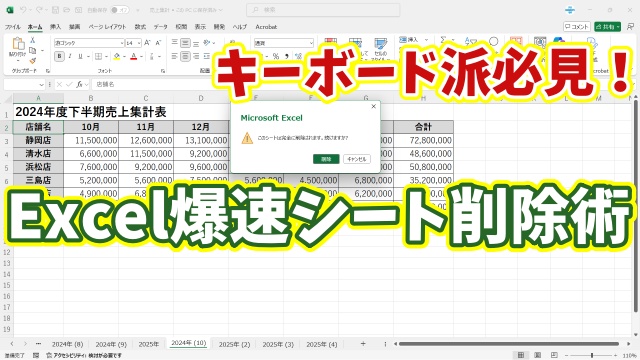
Task: Switch to sheet tab 2025年 (2)
Action: 234,344
